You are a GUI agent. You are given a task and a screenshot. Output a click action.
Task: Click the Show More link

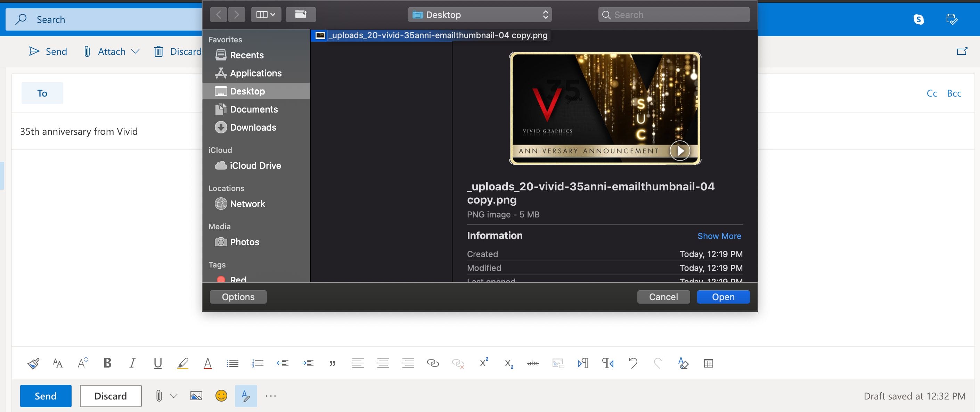point(719,236)
